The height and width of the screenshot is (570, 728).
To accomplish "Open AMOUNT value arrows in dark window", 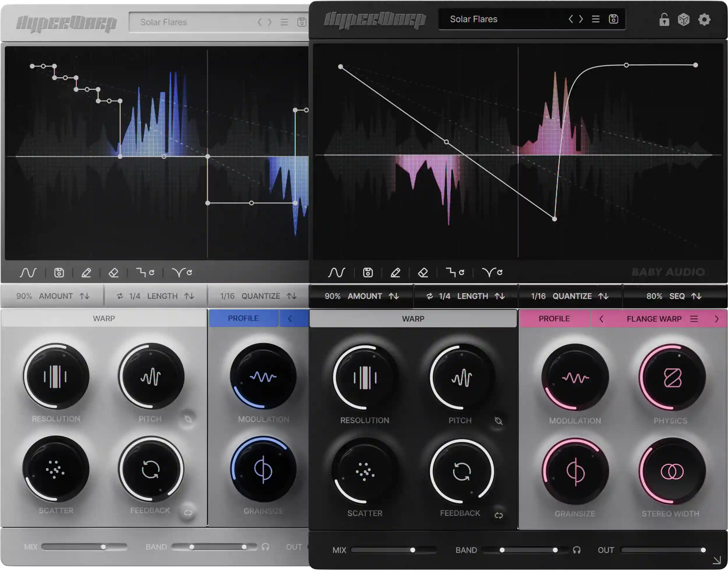I will tap(394, 296).
